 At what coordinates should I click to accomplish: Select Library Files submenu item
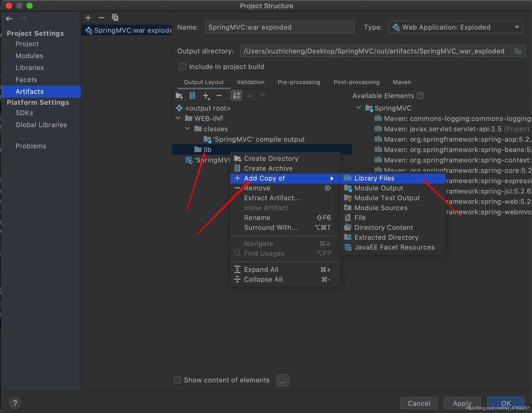(393, 178)
